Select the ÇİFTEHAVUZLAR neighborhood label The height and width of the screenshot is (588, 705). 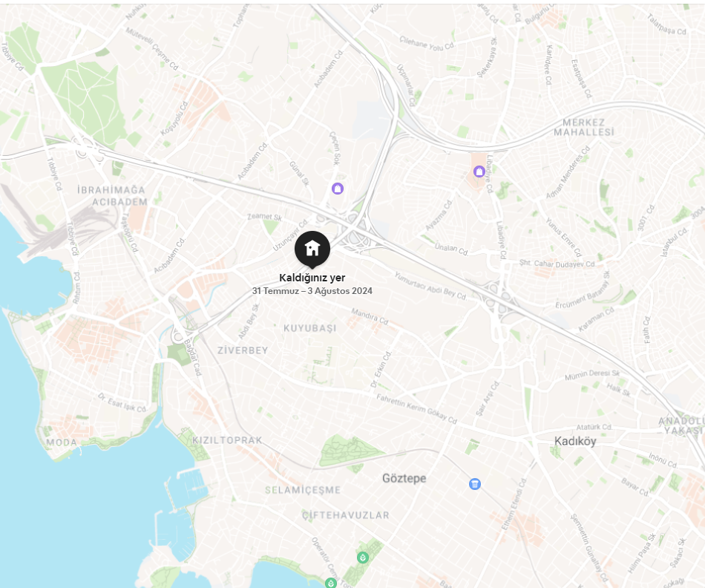click(x=345, y=515)
